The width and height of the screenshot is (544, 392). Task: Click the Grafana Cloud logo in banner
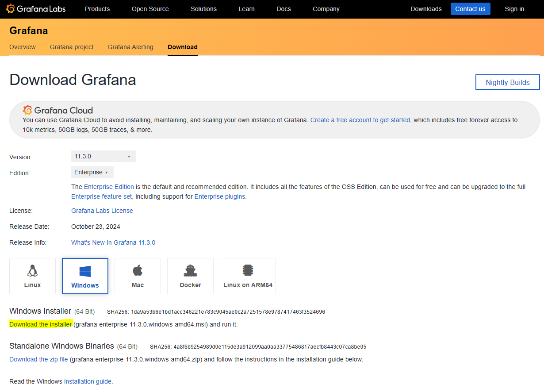coord(58,110)
